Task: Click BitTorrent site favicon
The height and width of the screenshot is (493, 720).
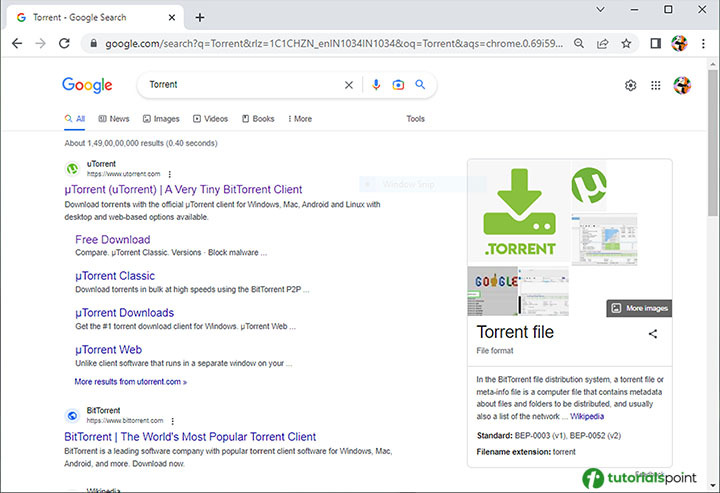Action: 72,416
